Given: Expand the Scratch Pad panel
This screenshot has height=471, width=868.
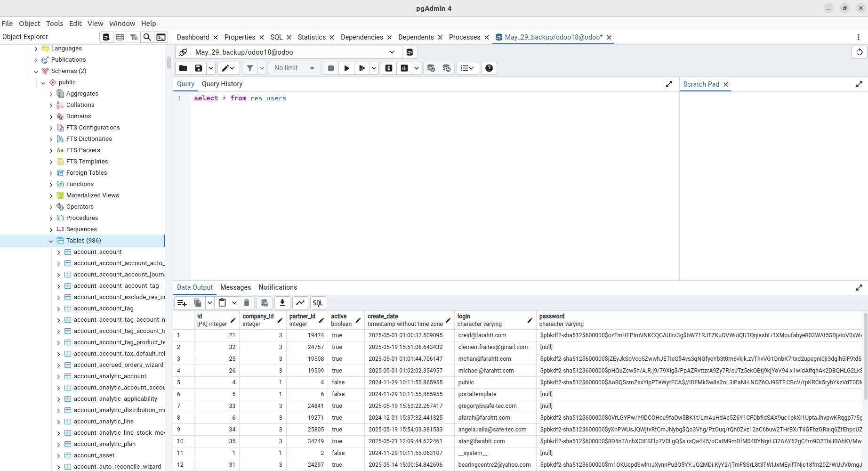Looking at the screenshot, I should click(x=859, y=84).
